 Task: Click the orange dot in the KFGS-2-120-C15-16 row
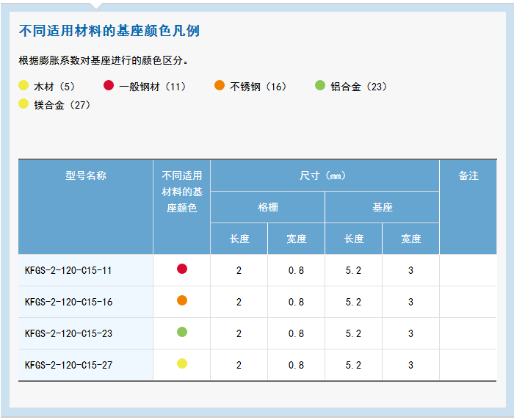[x=182, y=300]
